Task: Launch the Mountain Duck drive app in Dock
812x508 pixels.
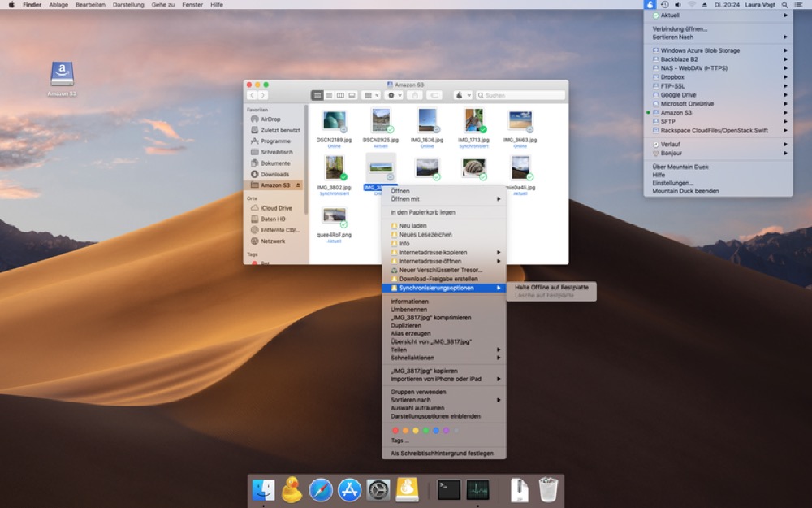Action: click(407, 489)
